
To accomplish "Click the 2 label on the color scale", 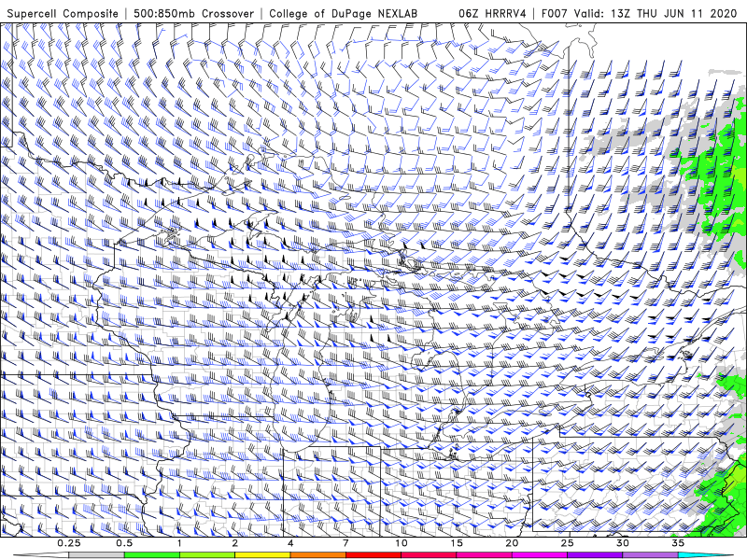I will click(x=235, y=543).
